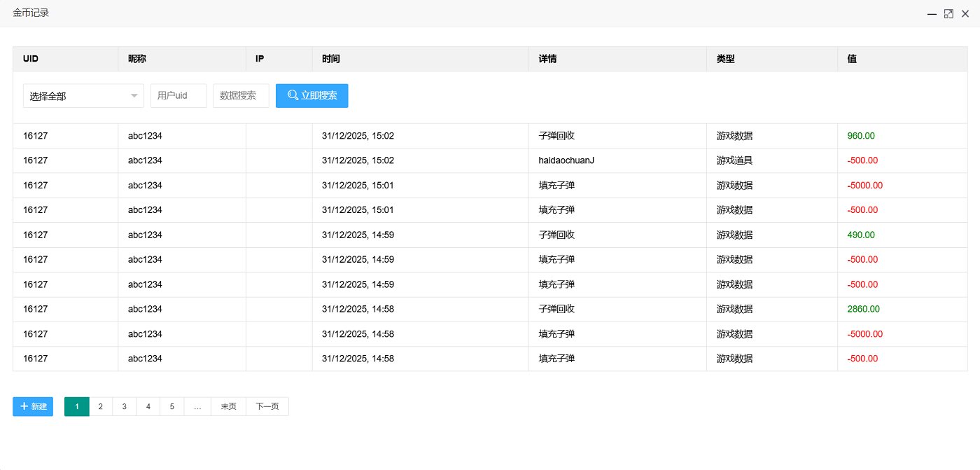Screen dimensions: 980x470
Task: Go to page 2
Action: 101,407
